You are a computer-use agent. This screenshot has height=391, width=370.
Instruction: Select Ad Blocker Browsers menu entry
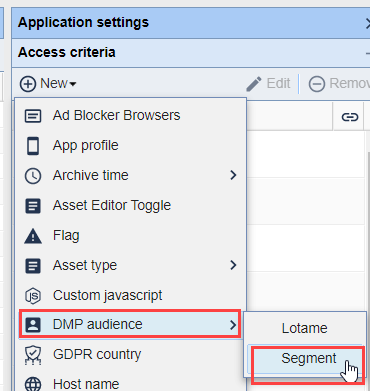(130, 115)
